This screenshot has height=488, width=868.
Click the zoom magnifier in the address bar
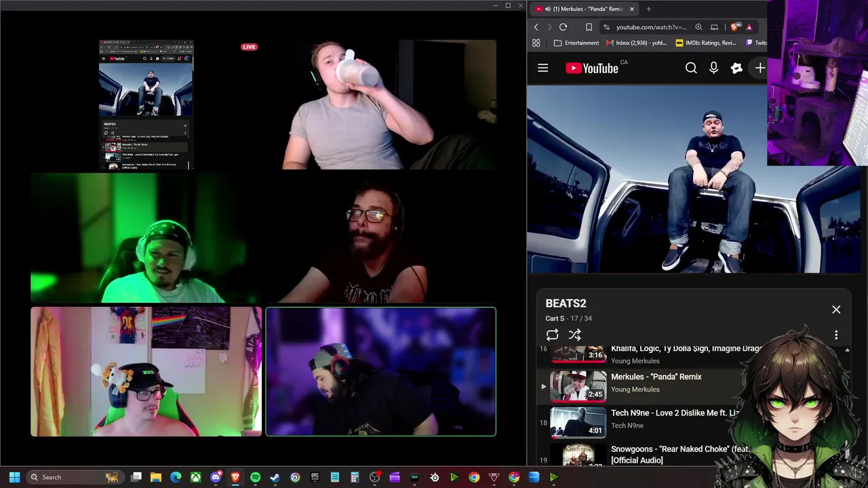pos(698,27)
